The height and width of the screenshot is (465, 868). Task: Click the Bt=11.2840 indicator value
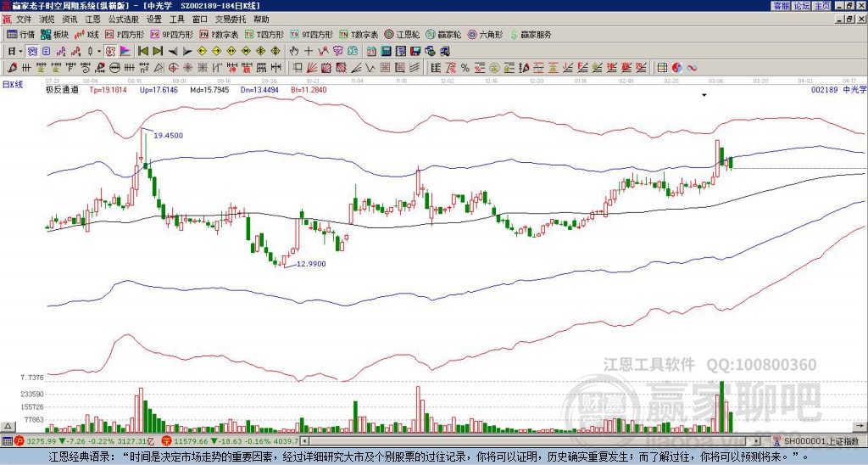tap(308, 89)
